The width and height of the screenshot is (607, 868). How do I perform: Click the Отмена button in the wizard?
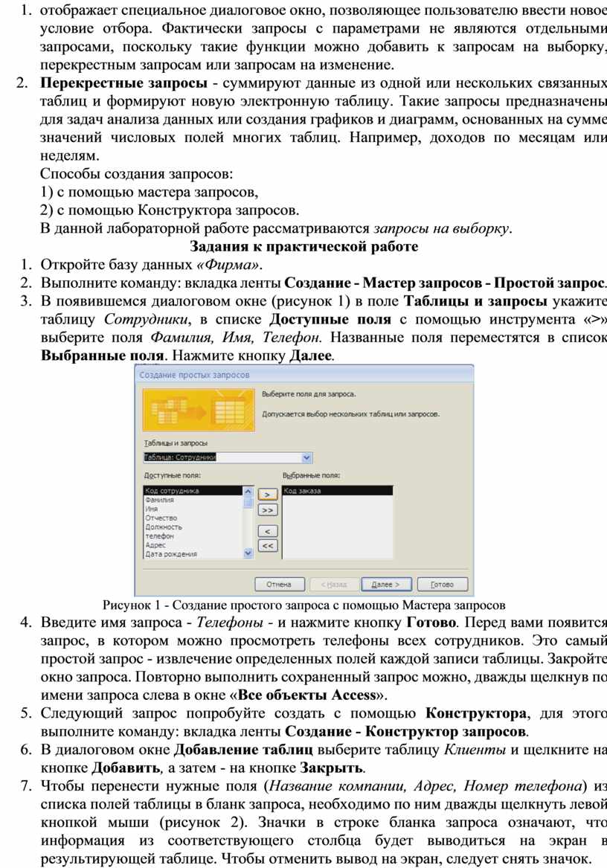coord(280,584)
